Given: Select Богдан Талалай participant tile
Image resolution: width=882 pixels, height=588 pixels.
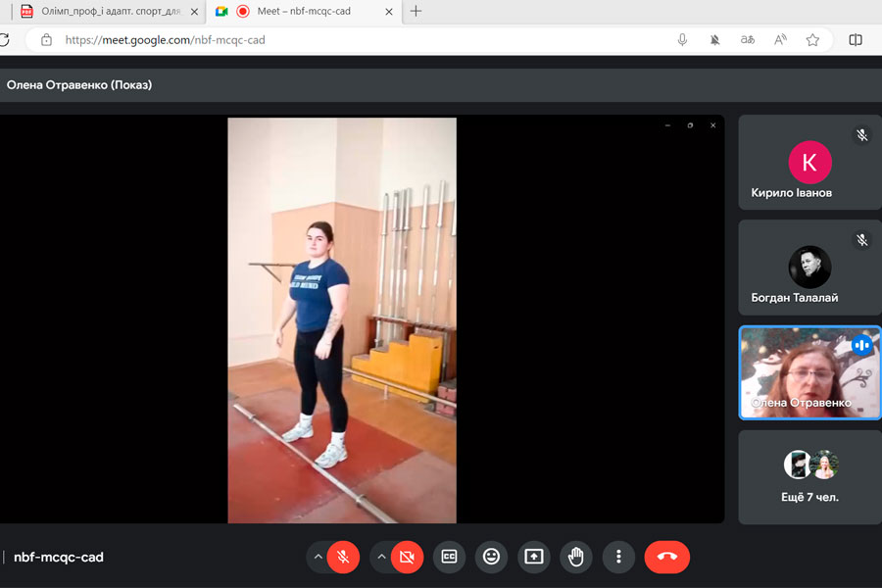Looking at the screenshot, I should coord(810,268).
